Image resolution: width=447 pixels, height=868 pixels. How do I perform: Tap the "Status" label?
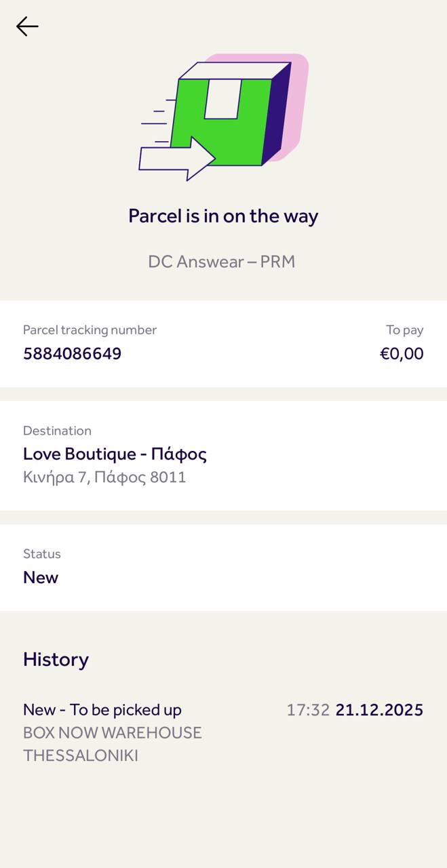coord(42,554)
